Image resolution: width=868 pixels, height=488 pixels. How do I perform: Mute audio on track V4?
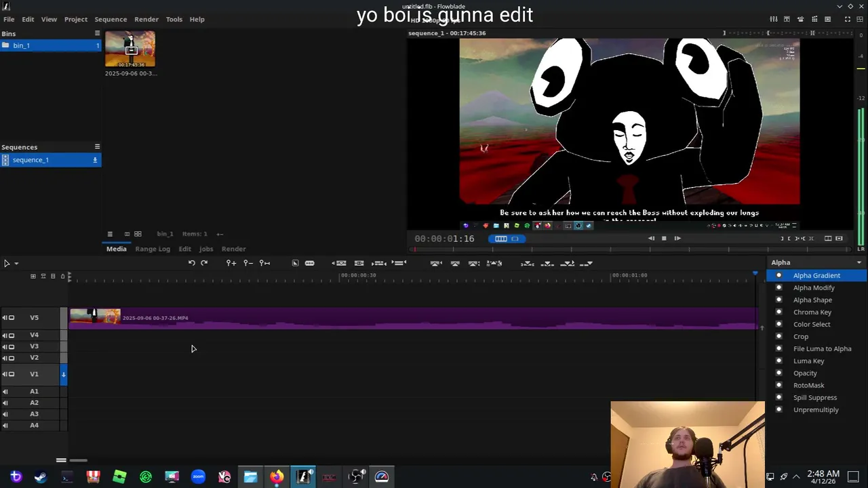point(5,335)
